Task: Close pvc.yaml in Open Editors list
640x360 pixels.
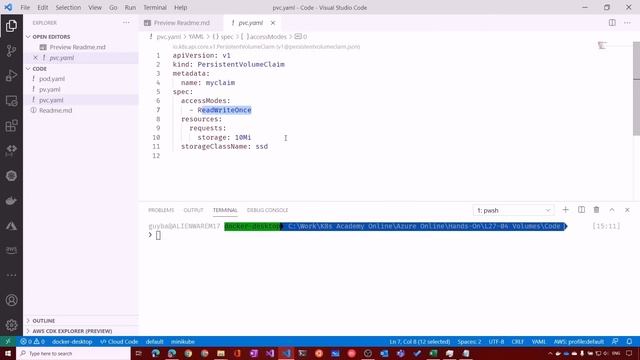Action: coord(36,58)
